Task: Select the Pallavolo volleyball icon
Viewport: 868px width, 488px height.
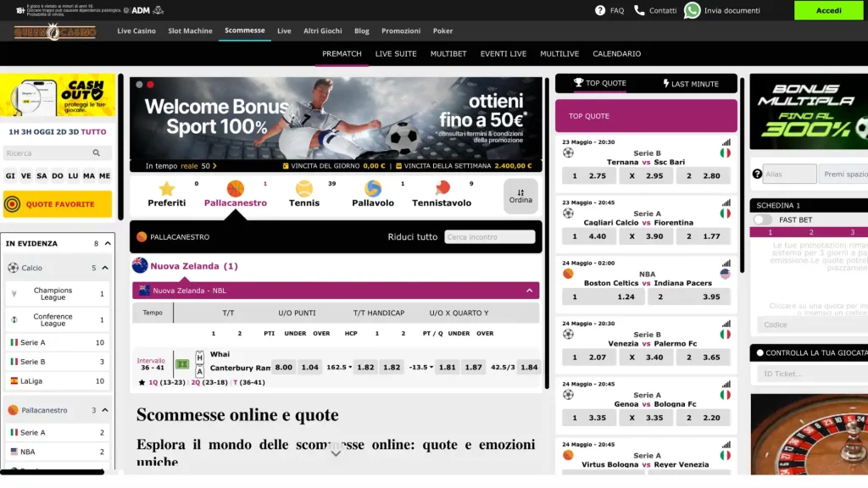Action: click(x=373, y=189)
